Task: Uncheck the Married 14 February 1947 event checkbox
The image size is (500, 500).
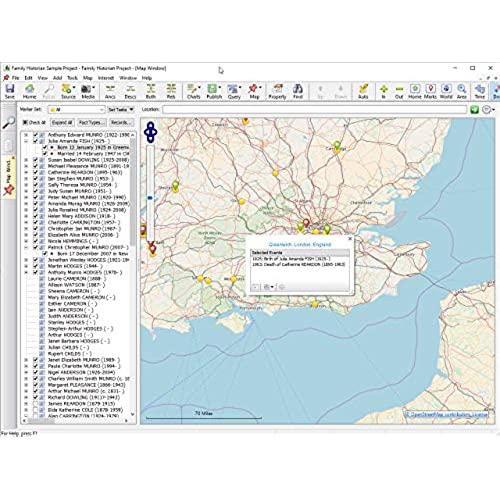Action: [45, 153]
